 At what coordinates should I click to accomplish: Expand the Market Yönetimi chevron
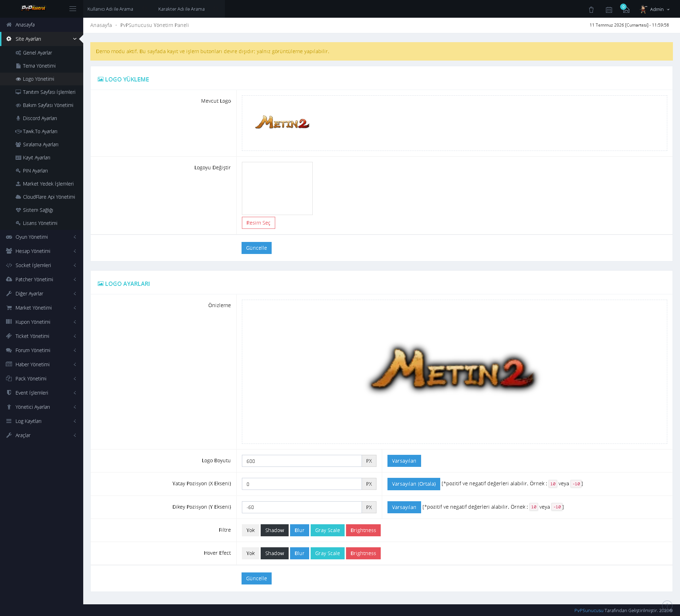75,308
